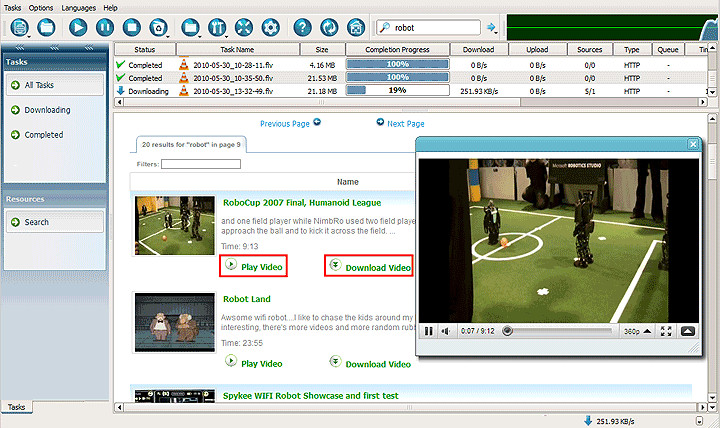Click the folder icon beside the tools icon
The height and width of the screenshot is (428, 720).
pyautogui.click(x=190, y=28)
